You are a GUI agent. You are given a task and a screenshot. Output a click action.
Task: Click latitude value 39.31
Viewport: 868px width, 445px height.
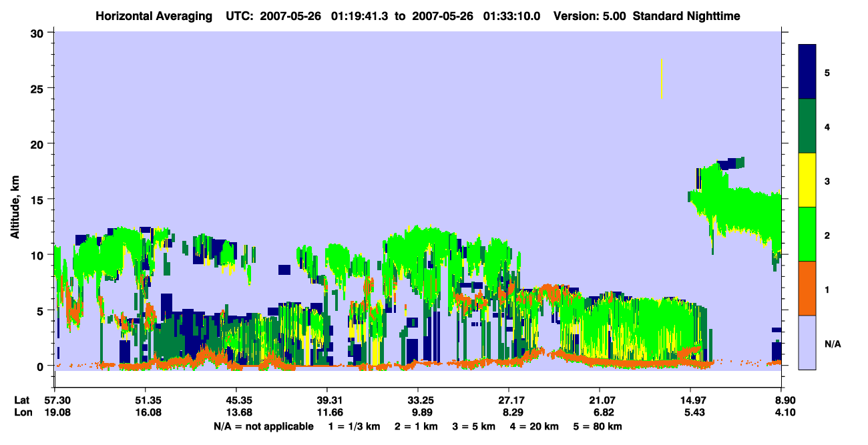[x=327, y=400]
